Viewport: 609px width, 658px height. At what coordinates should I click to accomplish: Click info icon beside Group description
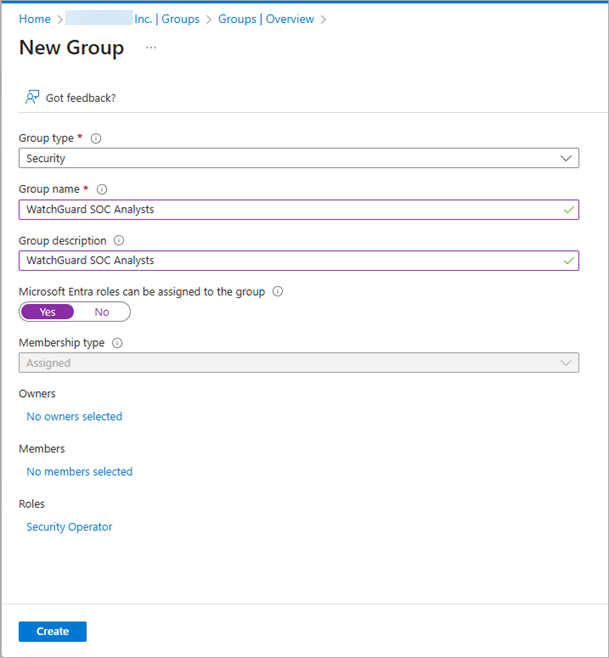pyautogui.click(x=119, y=241)
